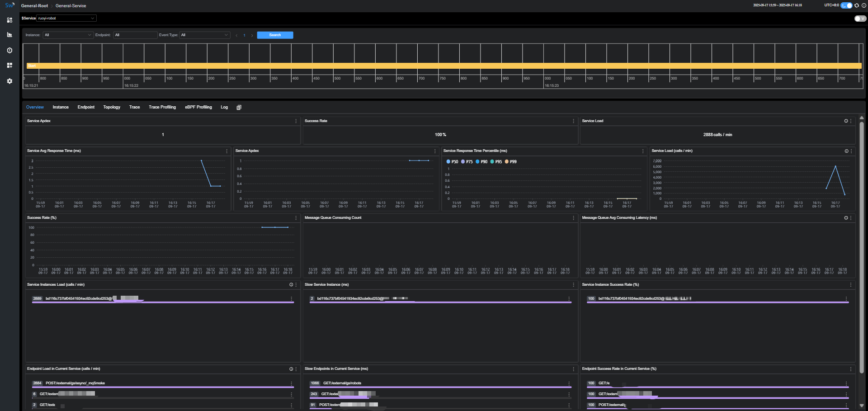
Task: Open the $Service ruoyi-robot dropdown
Action: 66,18
